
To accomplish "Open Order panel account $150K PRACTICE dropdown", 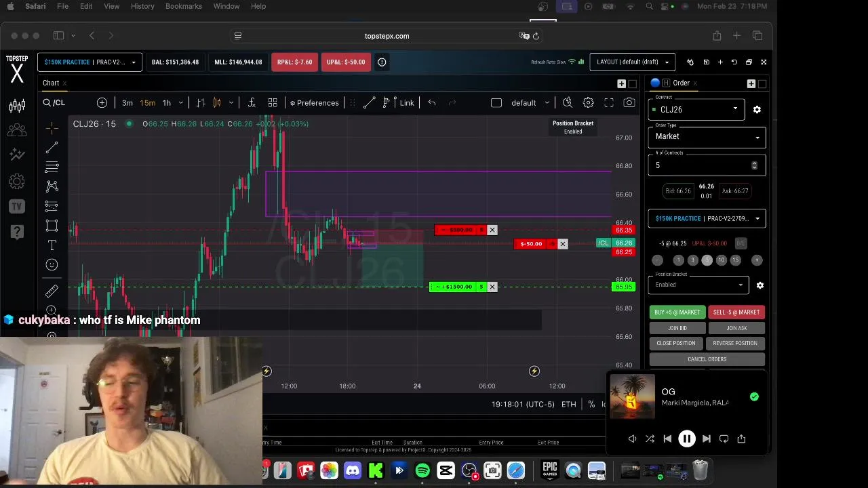I will (707, 219).
